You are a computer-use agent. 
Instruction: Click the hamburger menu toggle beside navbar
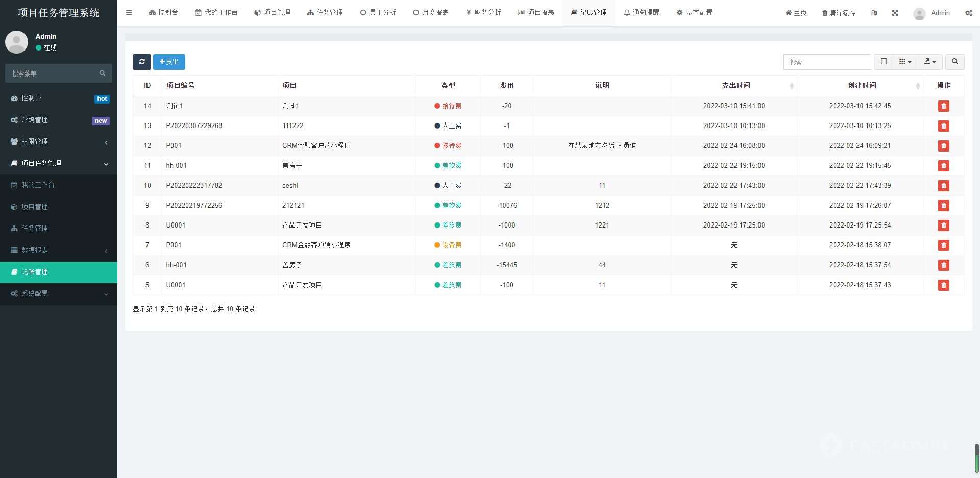point(129,12)
